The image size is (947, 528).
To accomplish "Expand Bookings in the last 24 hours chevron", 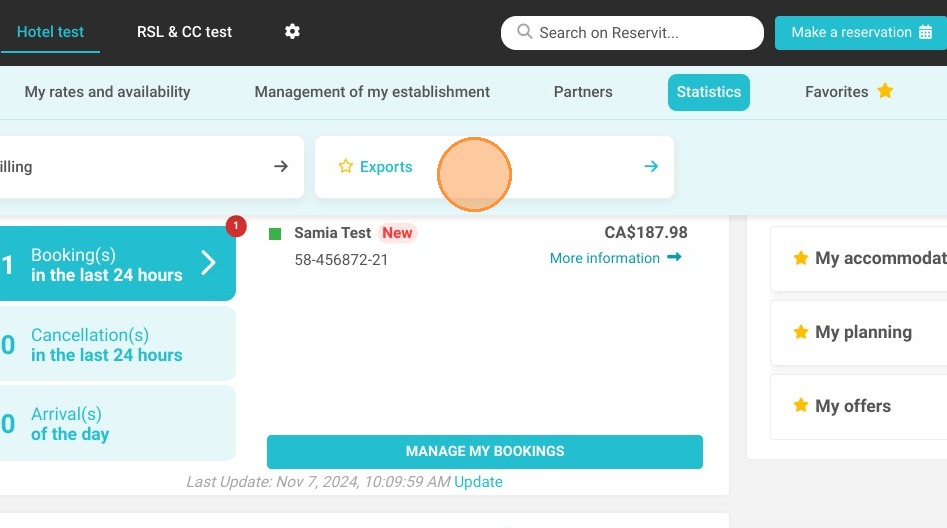I will (x=208, y=263).
